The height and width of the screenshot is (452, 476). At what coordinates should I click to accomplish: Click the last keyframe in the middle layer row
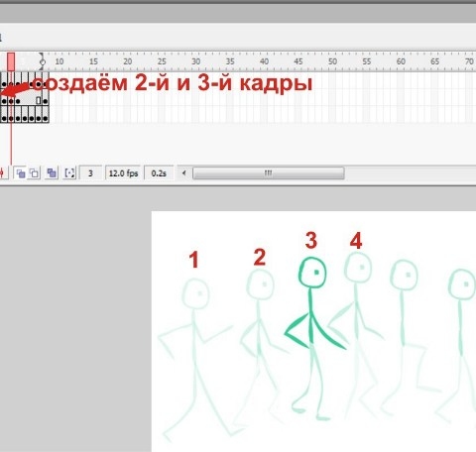point(46,101)
